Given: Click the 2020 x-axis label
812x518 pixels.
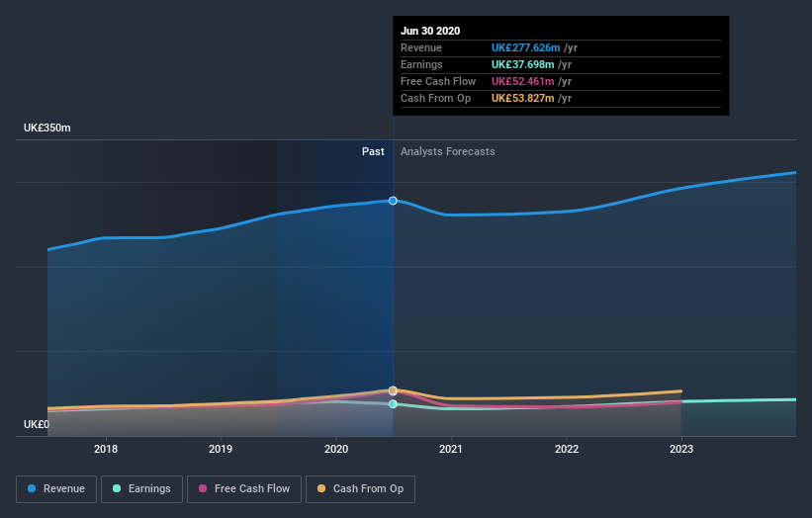Looking at the screenshot, I should (x=336, y=449).
